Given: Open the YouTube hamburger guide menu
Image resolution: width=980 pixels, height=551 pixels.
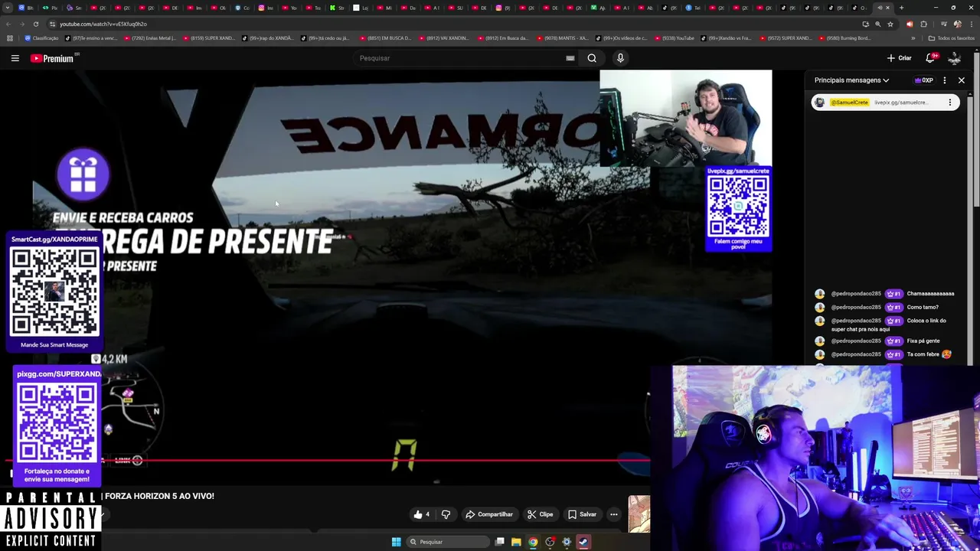Looking at the screenshot, I should click(x=15, y=58).
